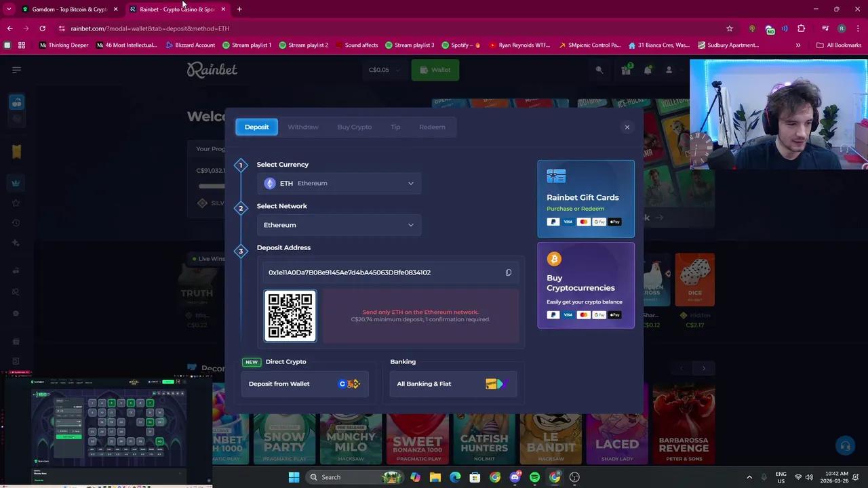This screenshot has height=488, width=868.
Task: Open the Rainbet Gift Cards card
Action: pos(586,199)
